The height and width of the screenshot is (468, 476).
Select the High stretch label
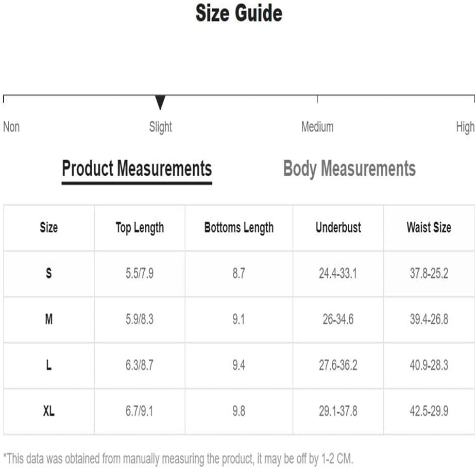pyautogui.click(x=465, y=127)
